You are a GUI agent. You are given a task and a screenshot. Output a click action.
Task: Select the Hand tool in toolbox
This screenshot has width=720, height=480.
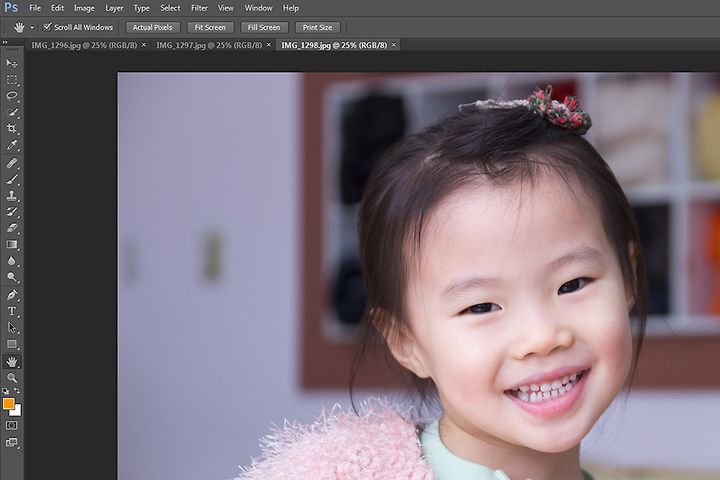12,362
